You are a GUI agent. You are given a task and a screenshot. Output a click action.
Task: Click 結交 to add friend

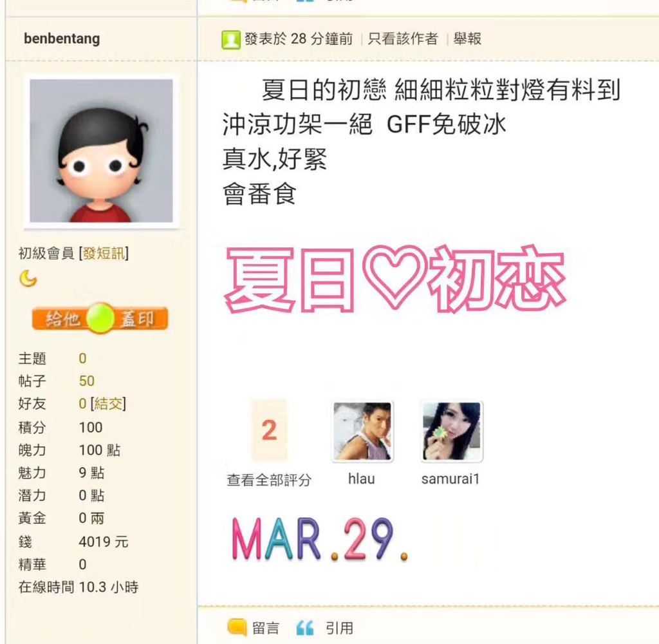coord(108,404)
